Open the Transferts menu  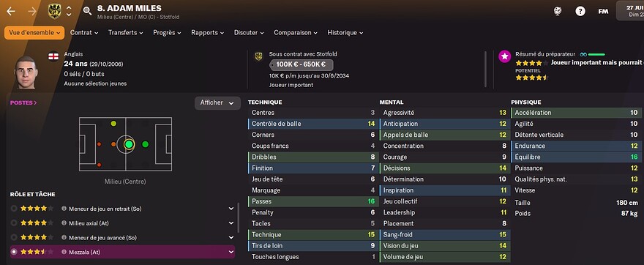126,33
